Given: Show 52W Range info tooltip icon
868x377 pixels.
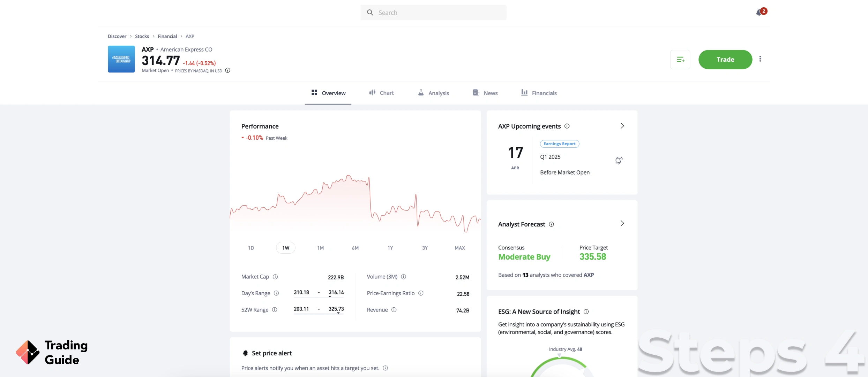Looking at the screenshot, I should pyautogui.click(x=275, y=310).
